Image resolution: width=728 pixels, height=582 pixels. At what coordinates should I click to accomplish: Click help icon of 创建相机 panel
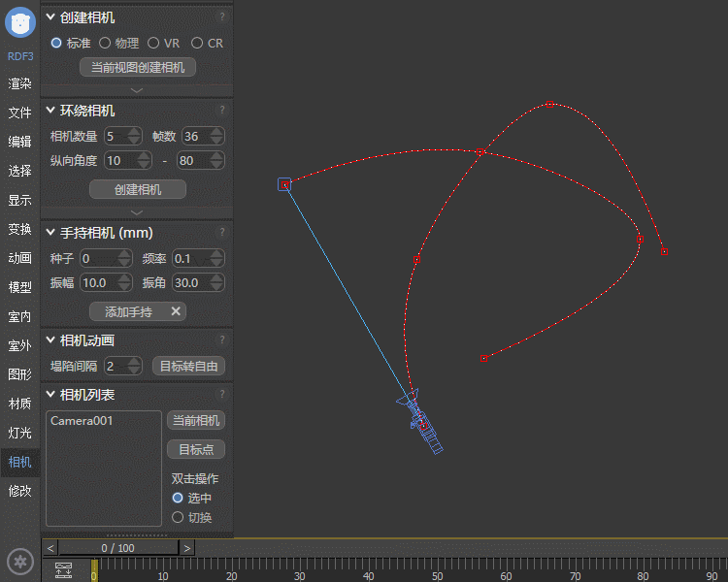pyautogui.click(x=222, y=17)
